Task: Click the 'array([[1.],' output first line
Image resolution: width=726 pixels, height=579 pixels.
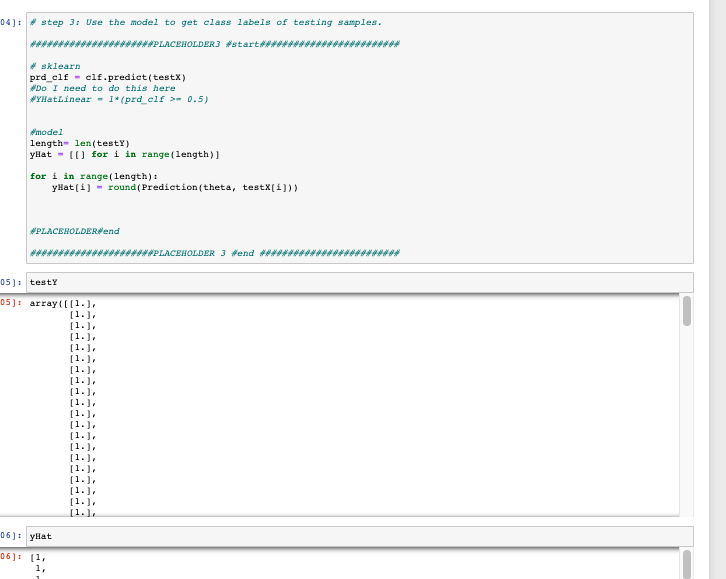Action: (63, 304)
